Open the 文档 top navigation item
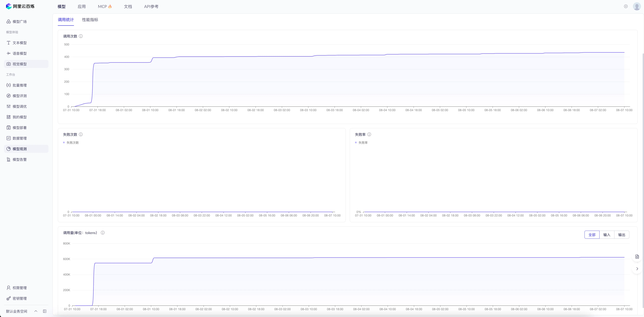Screen dimensions: 644x317 (x=128, y=7)
